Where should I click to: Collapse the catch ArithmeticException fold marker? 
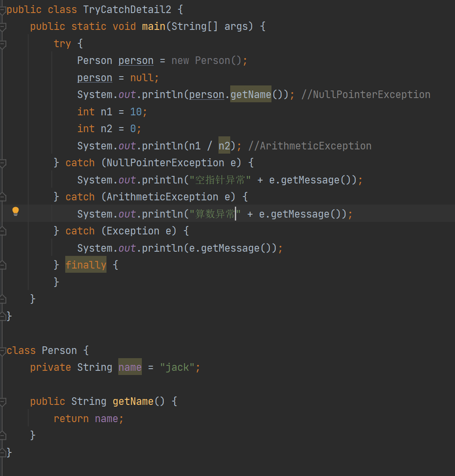click(3, 197)
